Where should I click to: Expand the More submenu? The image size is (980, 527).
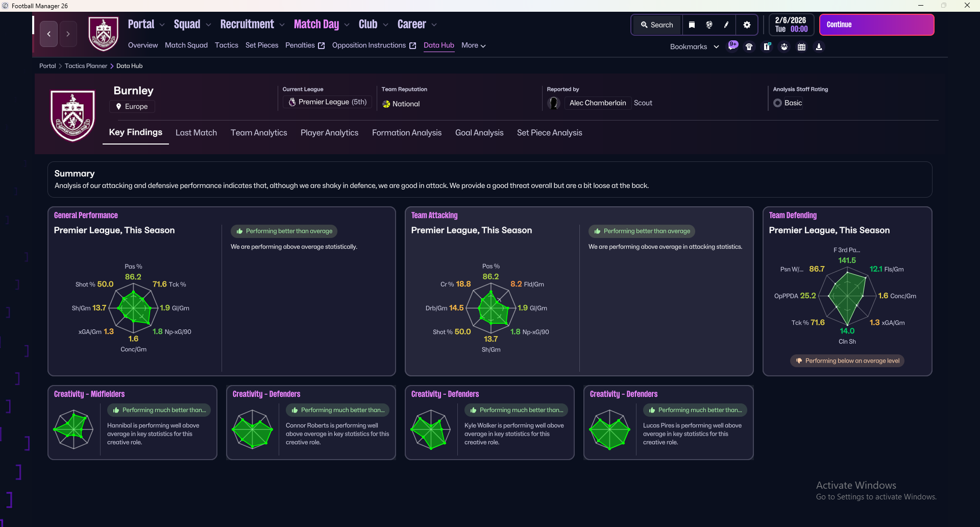[x=473, y=45]
